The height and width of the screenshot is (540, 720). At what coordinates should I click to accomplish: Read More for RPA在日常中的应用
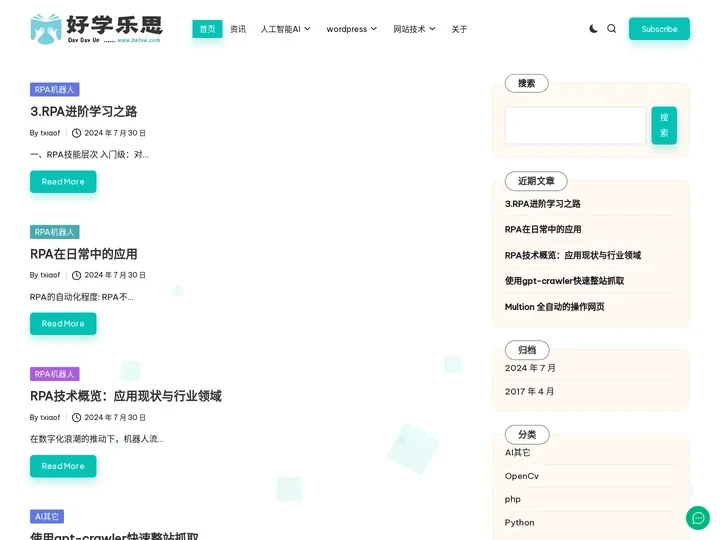pyautogui.click(x=63, y=324)
